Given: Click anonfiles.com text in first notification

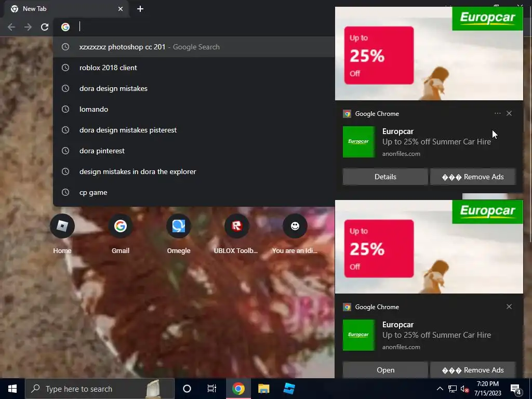Looking at the screenshot, I should pos(401,154).
